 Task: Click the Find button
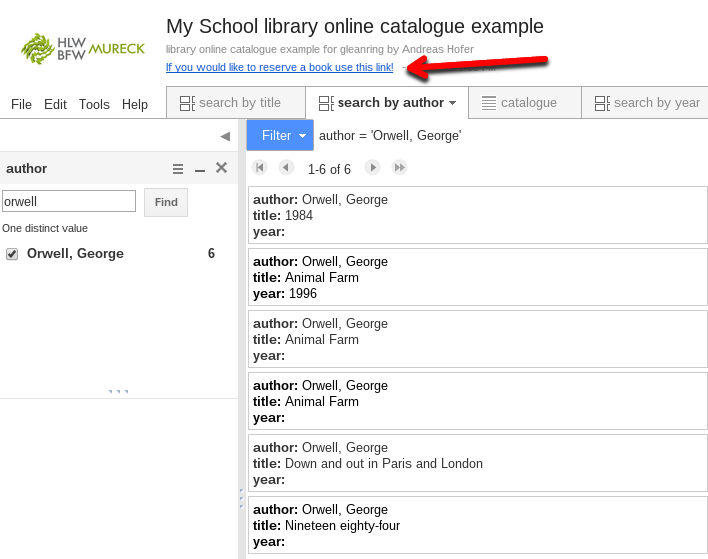tap(166, 202)
